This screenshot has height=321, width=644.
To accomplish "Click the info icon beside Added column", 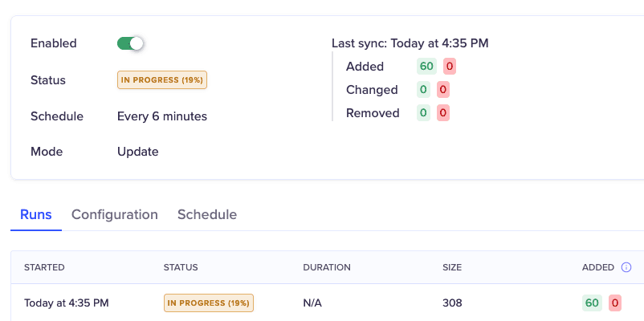I will click(x=626, y=267).
